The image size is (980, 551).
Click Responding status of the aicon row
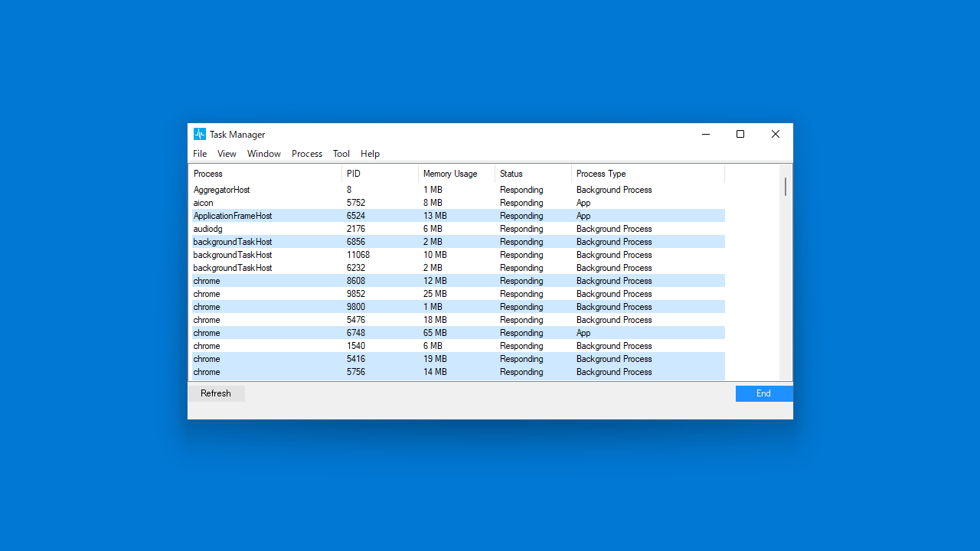coord(521,203)
